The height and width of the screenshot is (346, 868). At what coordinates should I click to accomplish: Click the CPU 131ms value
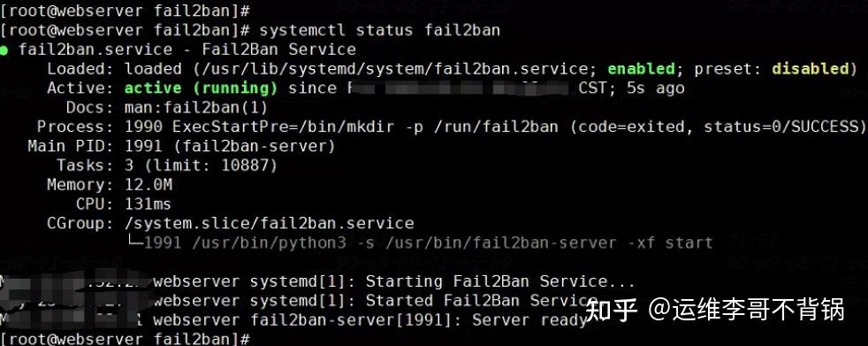pos(148,204)
